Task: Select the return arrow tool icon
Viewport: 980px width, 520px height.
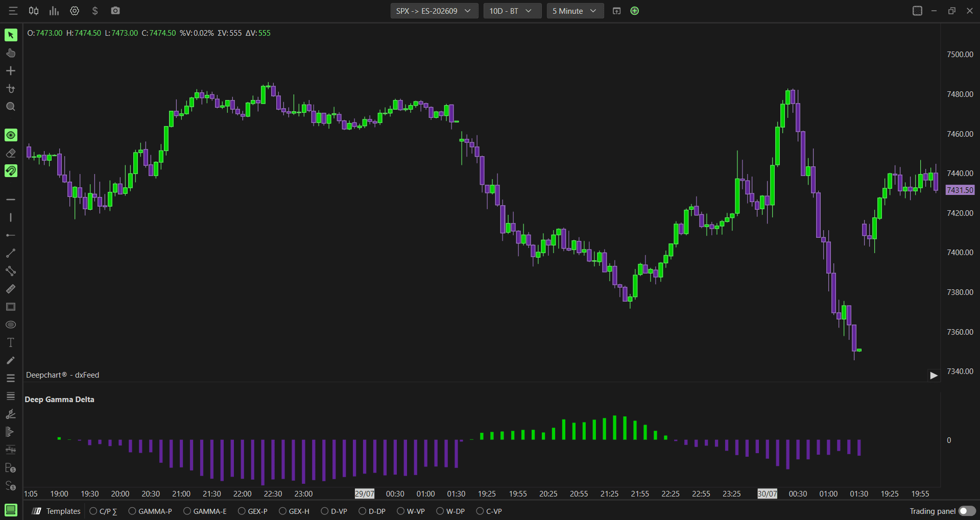Action: pyautogui.click(x=11, y=89)
